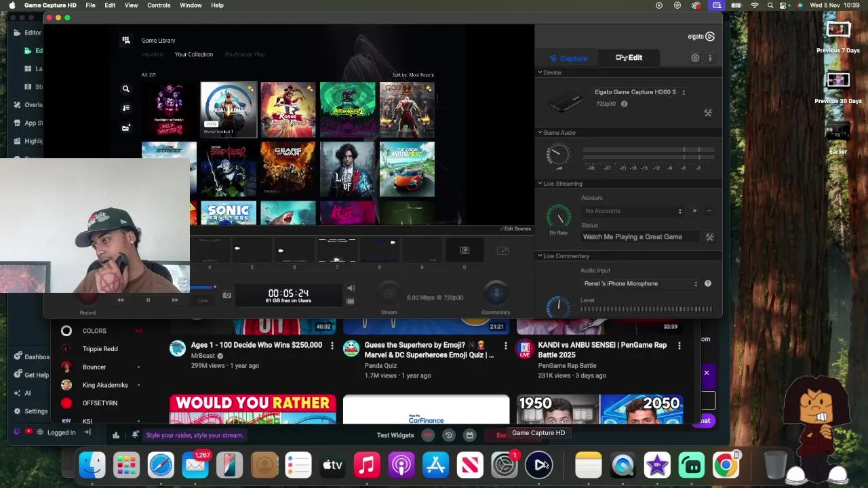The height and width of the screenshot is (488, 868).
Task: Open the Elgato Game Capture HD60 S device dropdown
Action: [640, 92]
